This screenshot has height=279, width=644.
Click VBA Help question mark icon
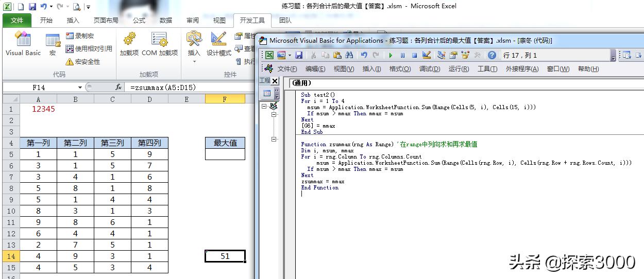[492, 55]
